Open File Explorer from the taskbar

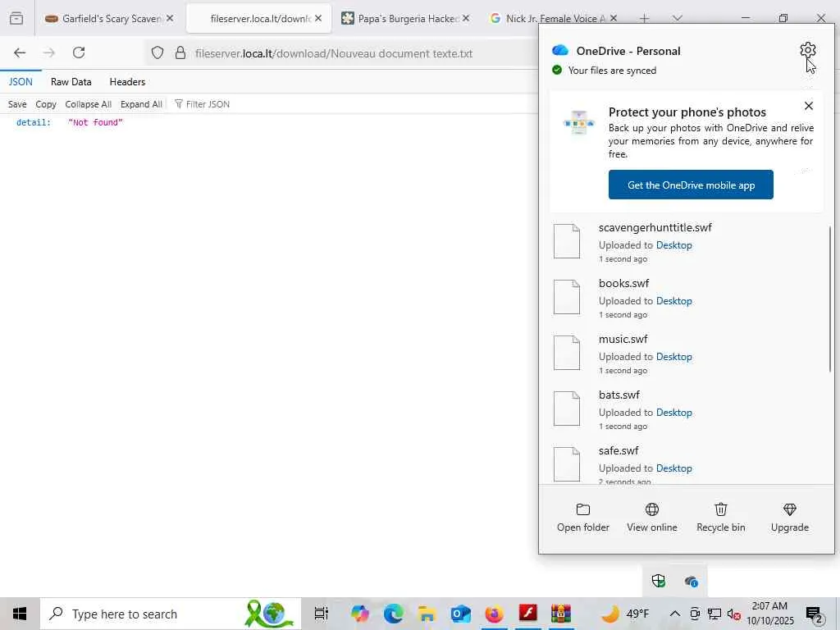coord(427,614)
